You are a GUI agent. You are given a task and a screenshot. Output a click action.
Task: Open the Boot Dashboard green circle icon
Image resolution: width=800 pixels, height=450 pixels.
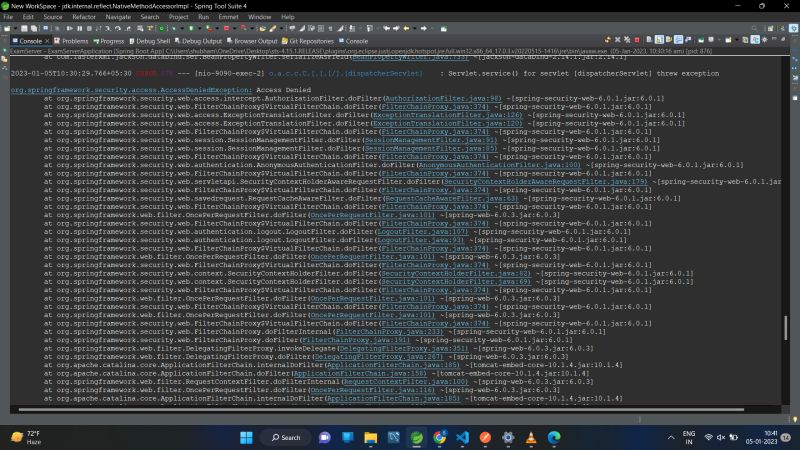162,29
